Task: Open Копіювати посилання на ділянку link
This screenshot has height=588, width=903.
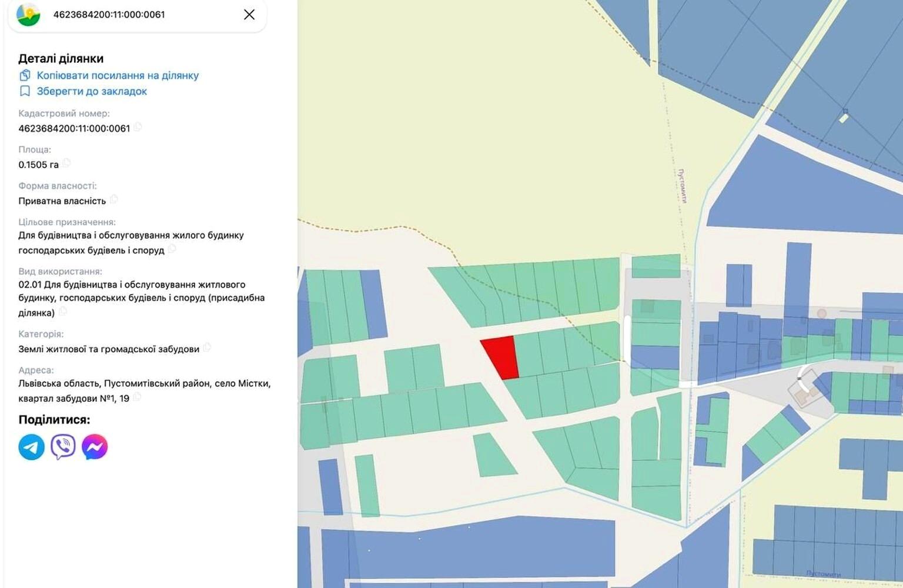Action: [118, 75]
